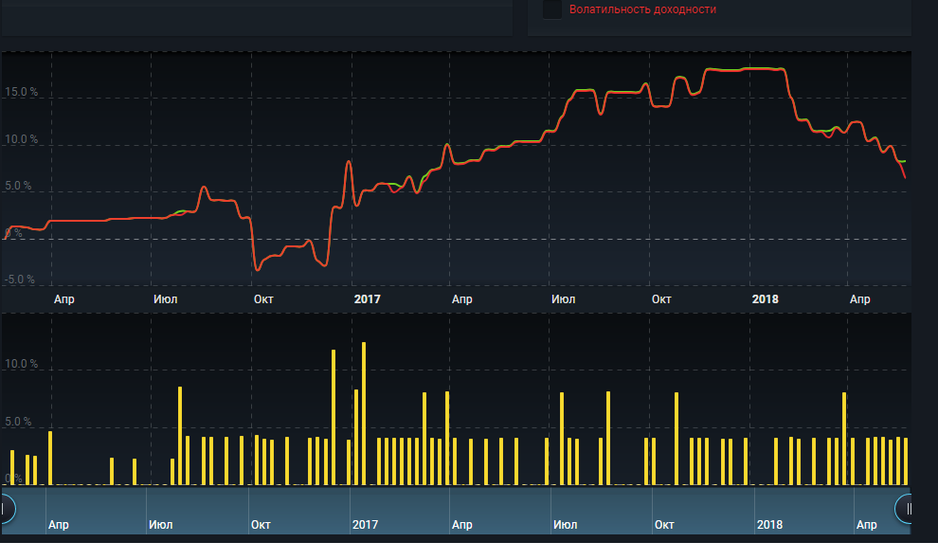938x560 pixels.
Task: Click the tallest yellow bar near 2017
Action: (x=364, y=413)
